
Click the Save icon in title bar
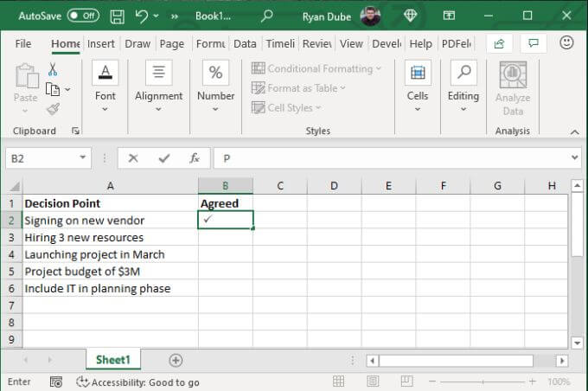118,16
